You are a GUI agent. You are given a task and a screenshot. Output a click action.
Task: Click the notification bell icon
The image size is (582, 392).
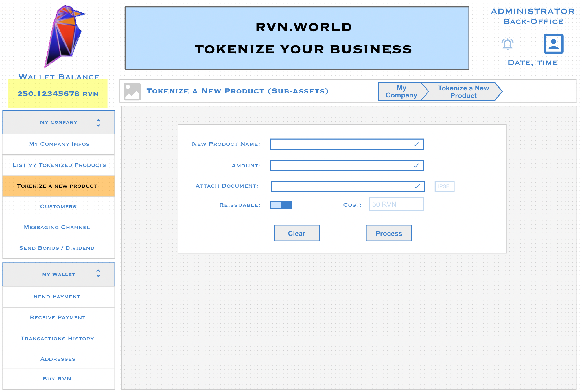[x=507, y=44]
